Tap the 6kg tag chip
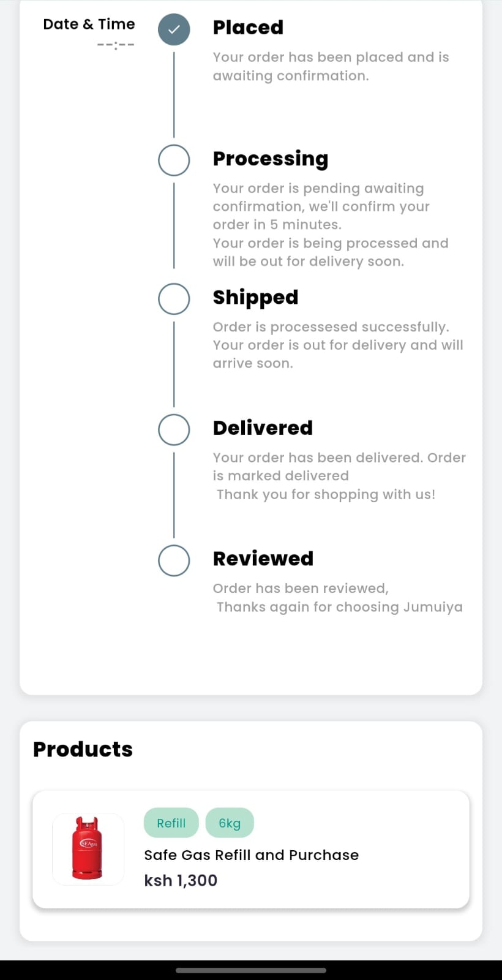502x980 pixels. pyautogui.click(x=230, y=823)
